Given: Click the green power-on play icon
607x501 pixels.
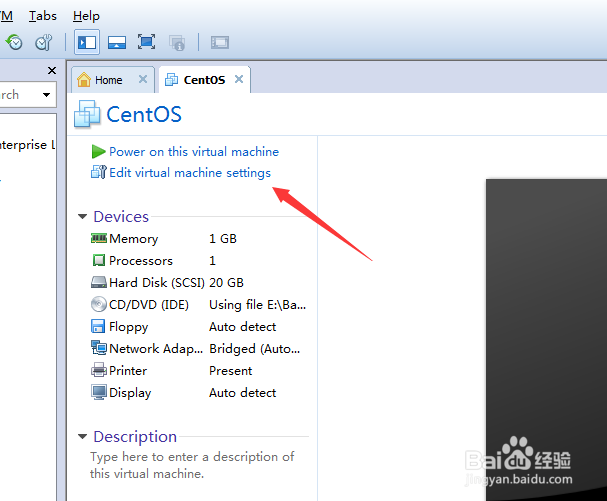Looking at the screenshot, I should [x=98, y=151].
